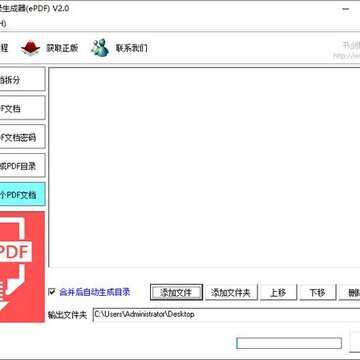Click the 添加文件 button
Viewport: 360px width, 360px height.
pos(176,293)
